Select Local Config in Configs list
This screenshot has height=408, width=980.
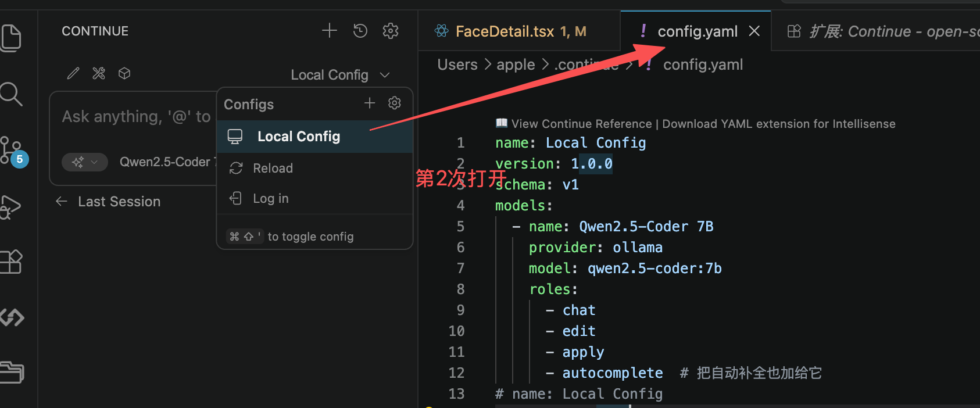pos(314,137)
